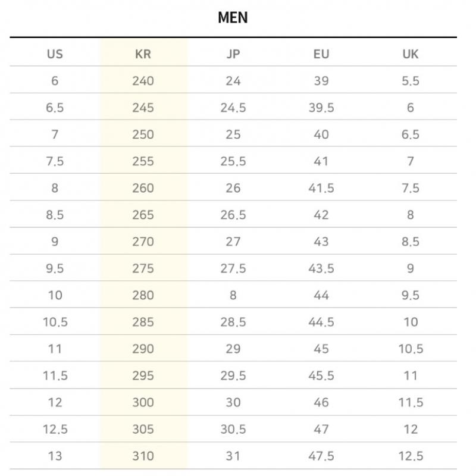The height and width of the screenshot is (476, 476).
Task: Select the US size 13 cell
Action: tap(55, 456)
